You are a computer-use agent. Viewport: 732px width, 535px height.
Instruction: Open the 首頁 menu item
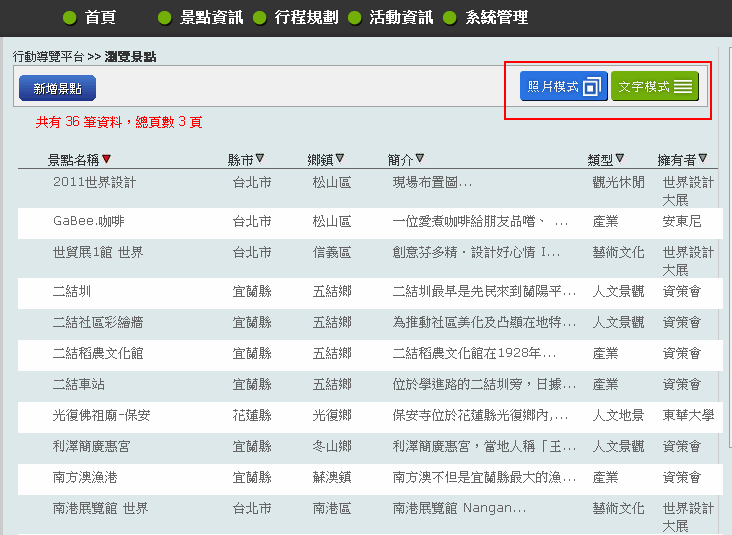coord(100,18)
